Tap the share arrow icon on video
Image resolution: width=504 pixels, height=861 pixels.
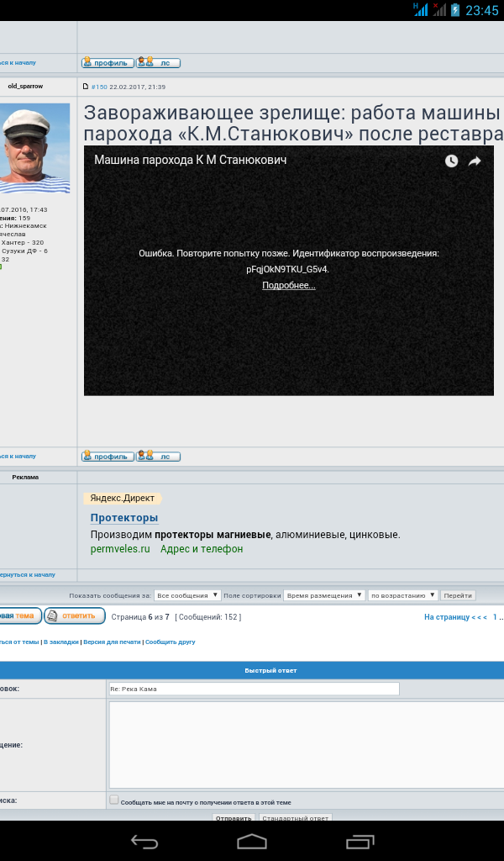coord(475,161)
